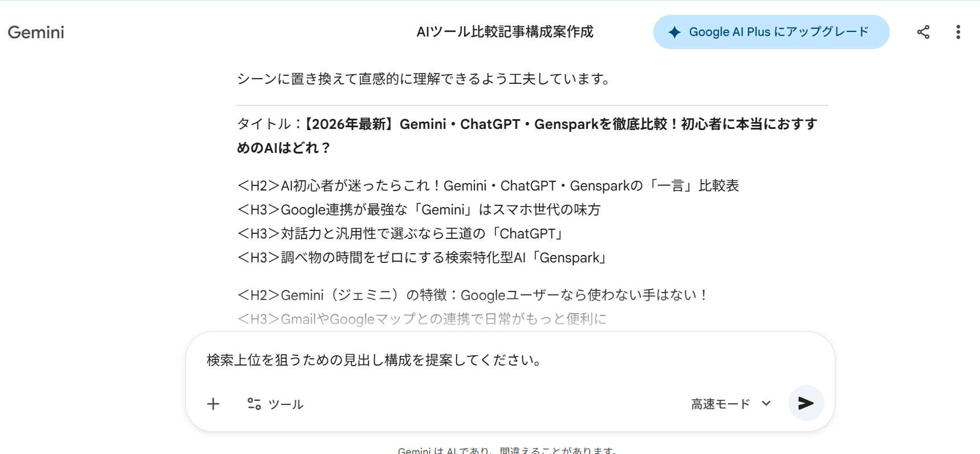The height and width of the screenshot is (454, 980).
Task: Click the sparkle icon on the upgrade button
Action: point(674,32)
